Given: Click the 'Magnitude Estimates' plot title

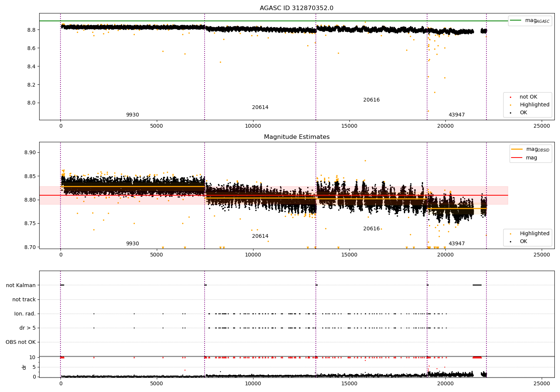Looking at the screenshot, I should (296, 137).
